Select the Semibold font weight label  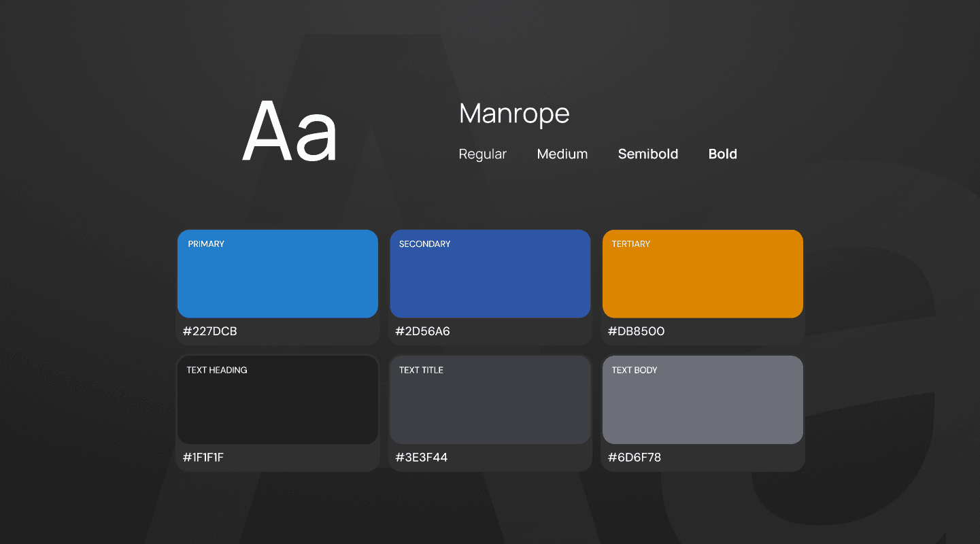click(x=648, y=154)
